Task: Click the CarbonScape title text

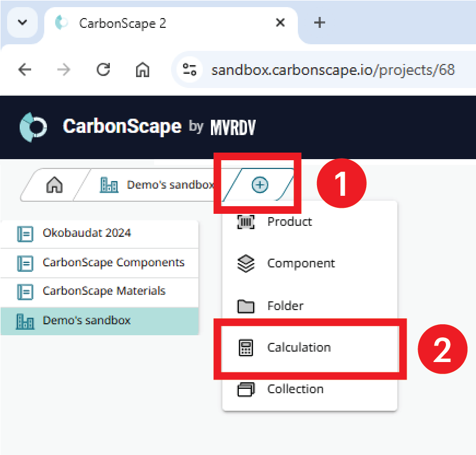Action: click(122, 126)
